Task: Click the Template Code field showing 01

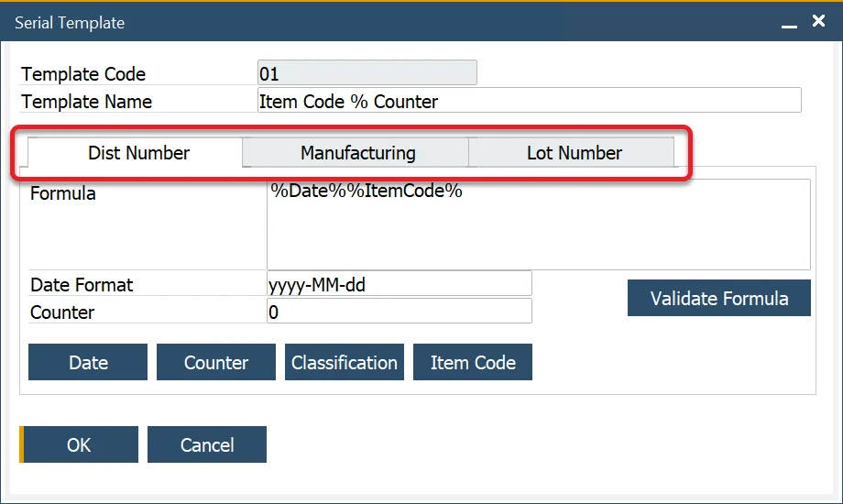Action: click(x=367, y=73)
